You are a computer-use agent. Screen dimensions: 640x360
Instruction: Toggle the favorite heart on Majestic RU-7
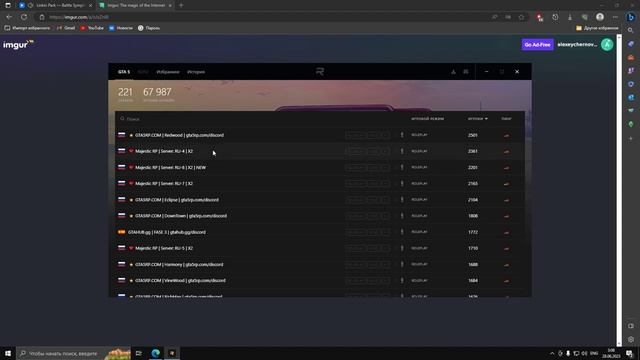(x=131, y=184)
